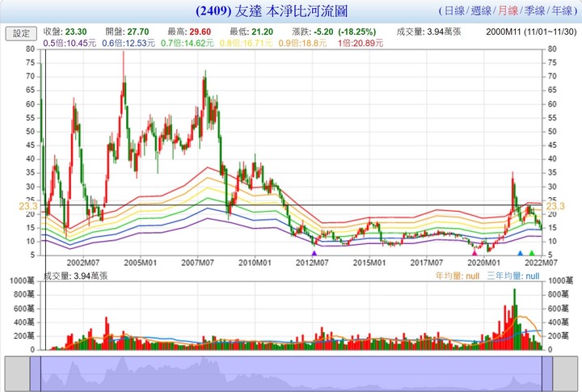The height and width of the screenshot is (392, 582).
Task: Click the 2005M01 time axis label
Action: [141, 263]
